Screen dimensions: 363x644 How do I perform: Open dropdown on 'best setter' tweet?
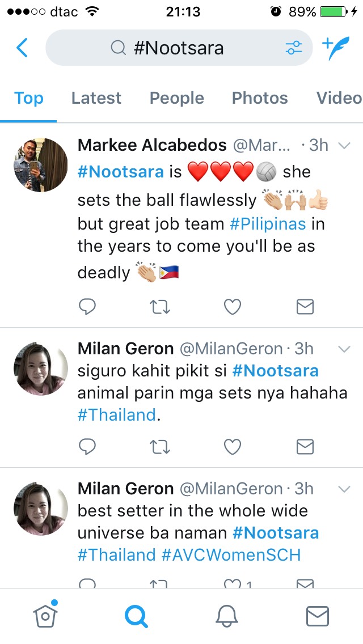(344, 489)
